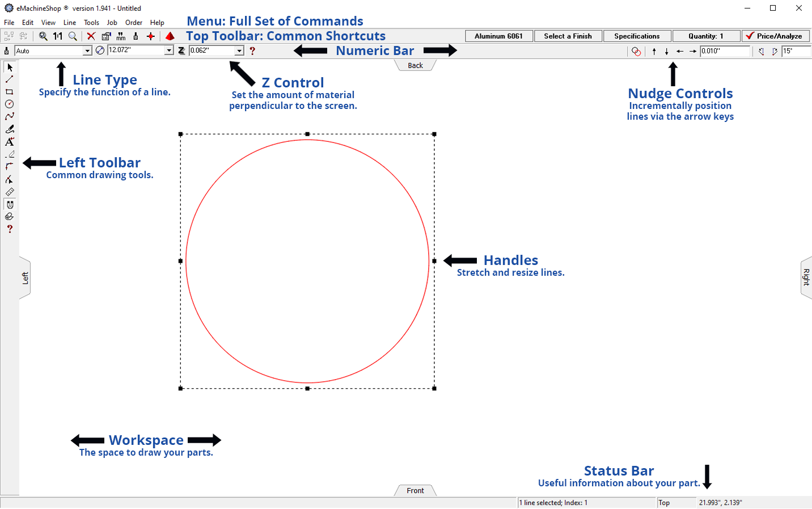812x509 pixels.
Task: Select the arrow selection tool
Action: click(10, 67)
